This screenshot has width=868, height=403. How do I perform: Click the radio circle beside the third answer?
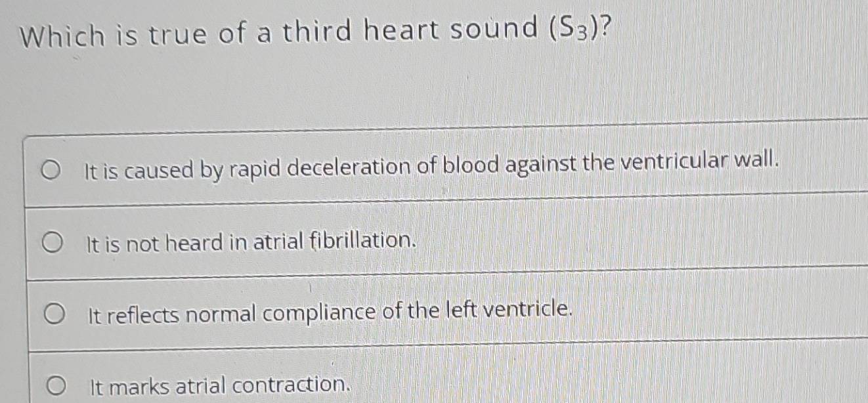53,313
